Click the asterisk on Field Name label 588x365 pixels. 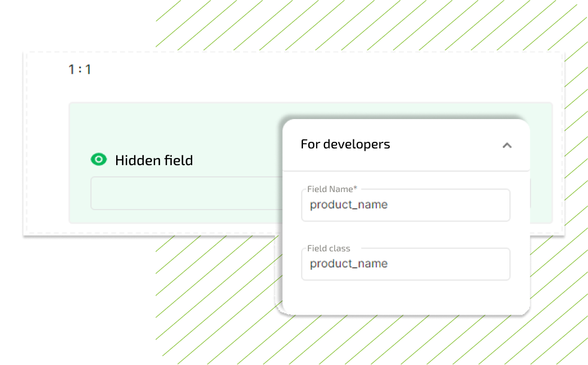(356, 188)
